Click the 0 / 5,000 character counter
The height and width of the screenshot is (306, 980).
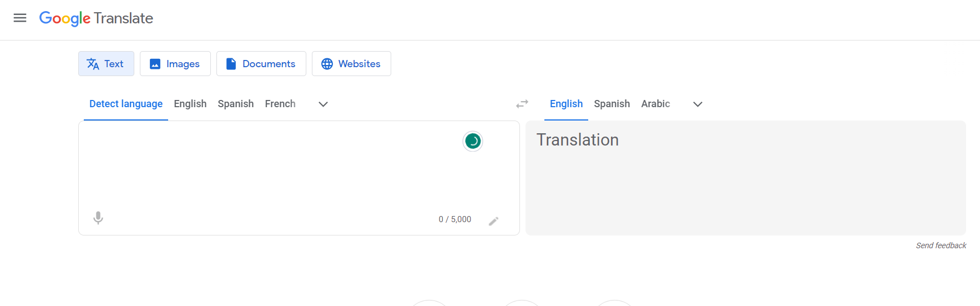tap(455, 219)
